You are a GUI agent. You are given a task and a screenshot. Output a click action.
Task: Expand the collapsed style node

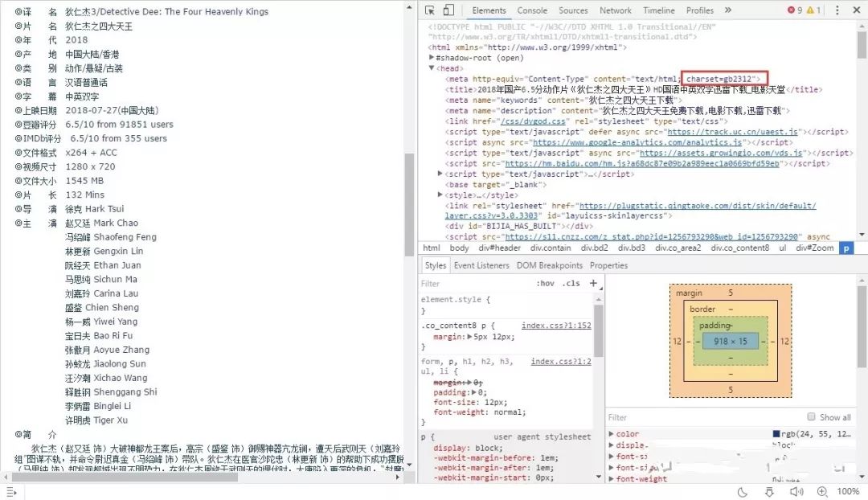[440, 195]
